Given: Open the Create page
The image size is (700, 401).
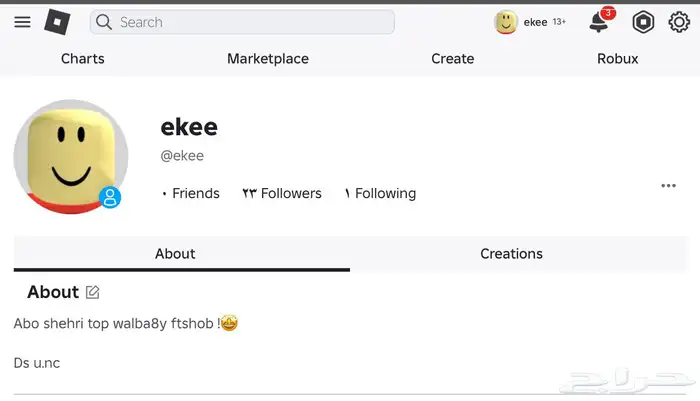Looking at the screenshot, I should pyautogui.click(x=452, y=59).
